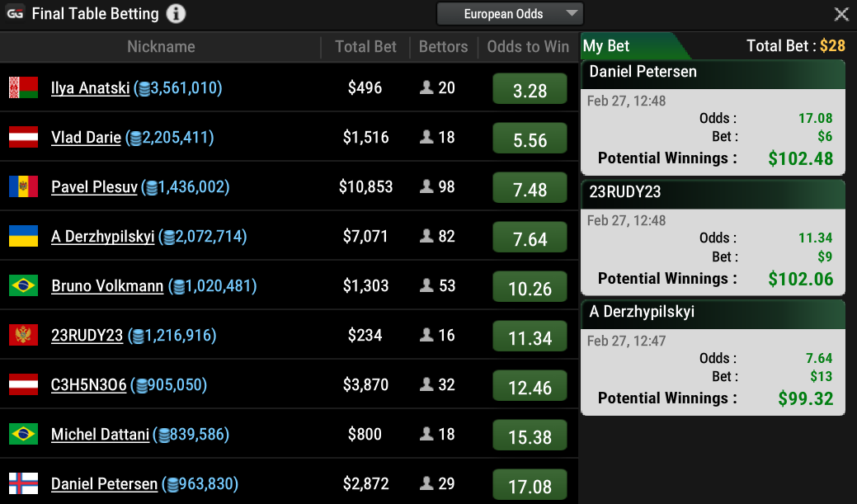The height and width of the screenshot is (504, 857).
Task: Select the 23RUDY23 bet slip card
Action: pyautogui.click(x=713, y=238)
